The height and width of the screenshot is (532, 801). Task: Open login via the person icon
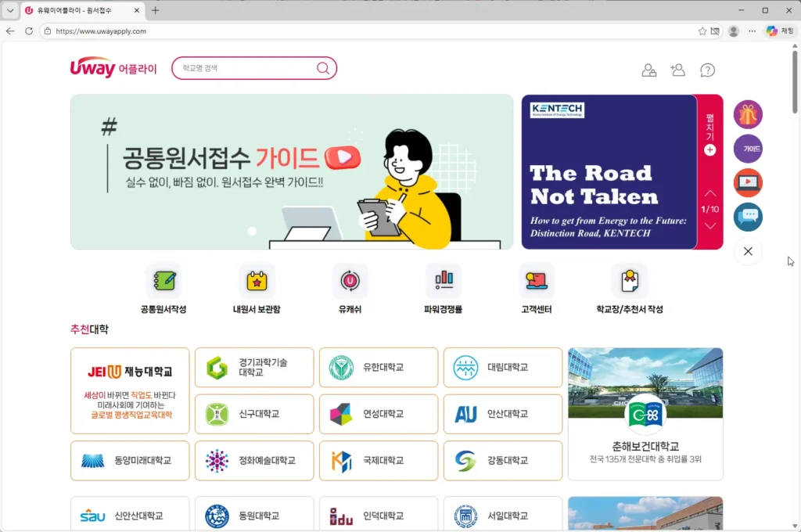click(x=648, y=70)
